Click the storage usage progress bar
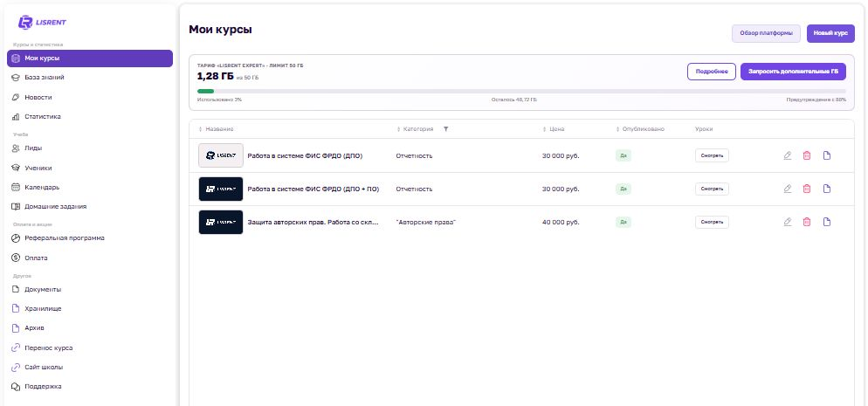This screenshot has width=868, height=406. (521, 92)
